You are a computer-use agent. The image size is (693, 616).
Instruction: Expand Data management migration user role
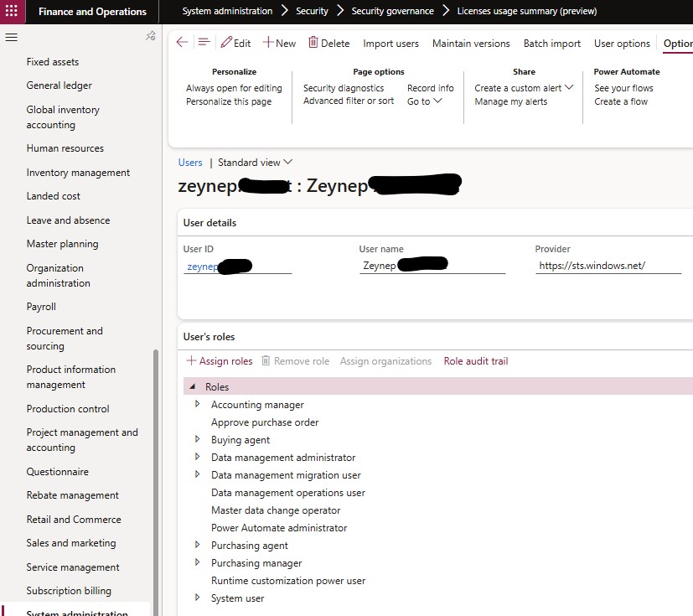coord(197,474)
